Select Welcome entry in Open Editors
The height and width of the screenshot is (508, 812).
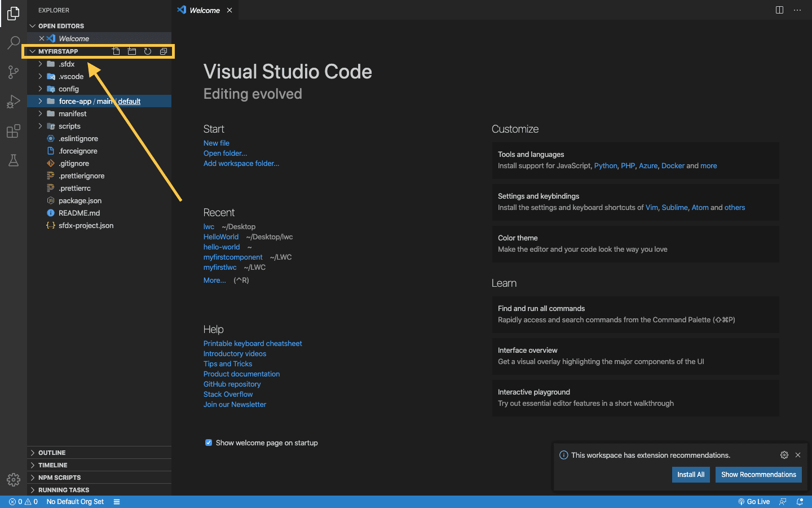(x=99, y=38)
